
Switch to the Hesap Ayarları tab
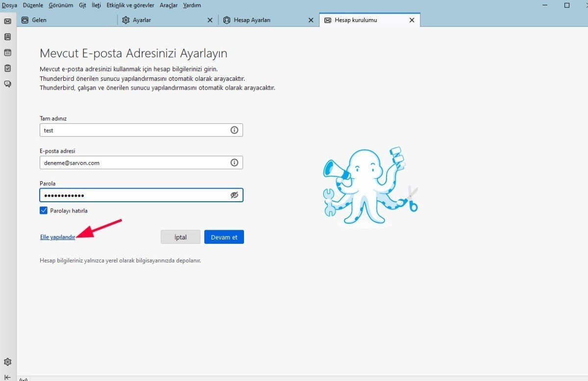[255, 20]
